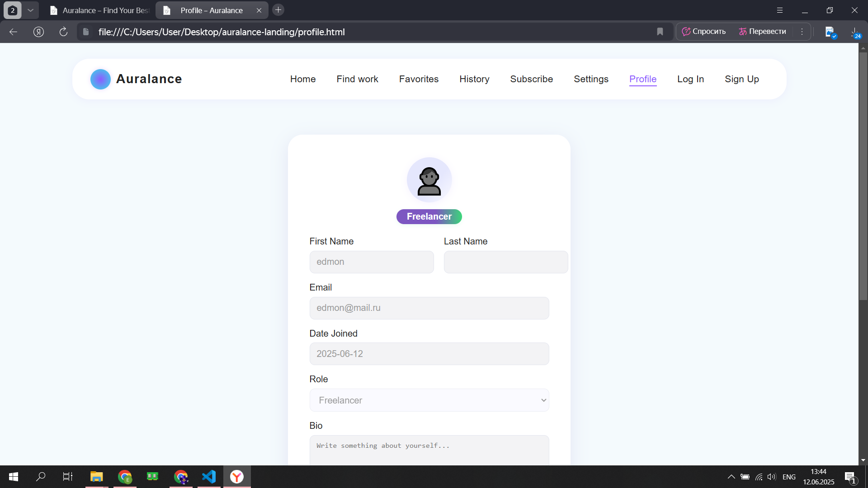Image resolution: width=868 pixels, height=488 pixels.
Task: Click the Sign Up link
Action: 741,79
